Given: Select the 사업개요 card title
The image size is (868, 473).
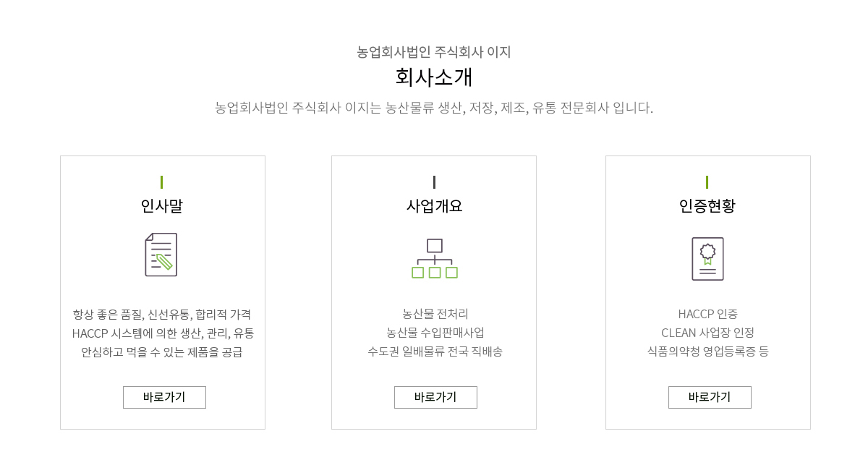Looking at the screenshot, I should [434, 206].
